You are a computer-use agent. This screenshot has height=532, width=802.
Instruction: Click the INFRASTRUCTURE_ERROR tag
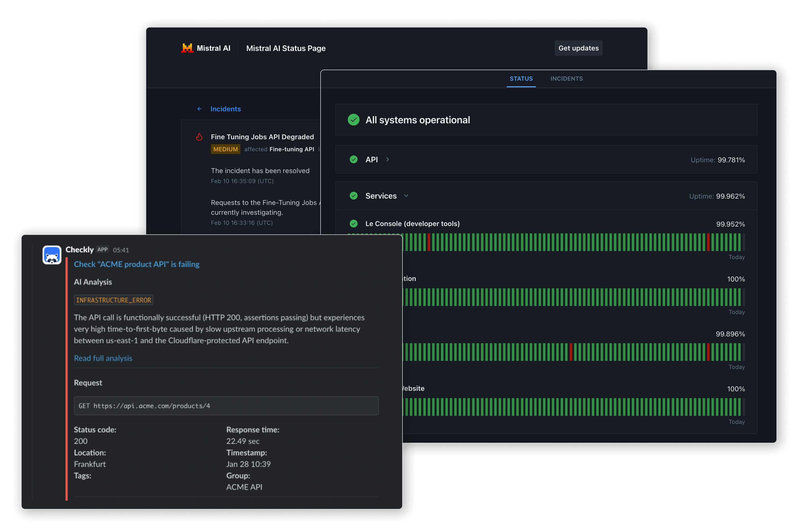[113, 300]
